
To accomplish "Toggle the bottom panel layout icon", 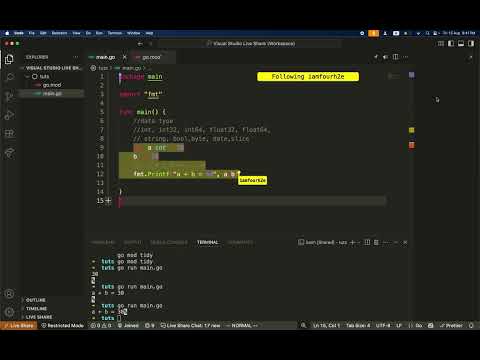I will coord(461,44).
